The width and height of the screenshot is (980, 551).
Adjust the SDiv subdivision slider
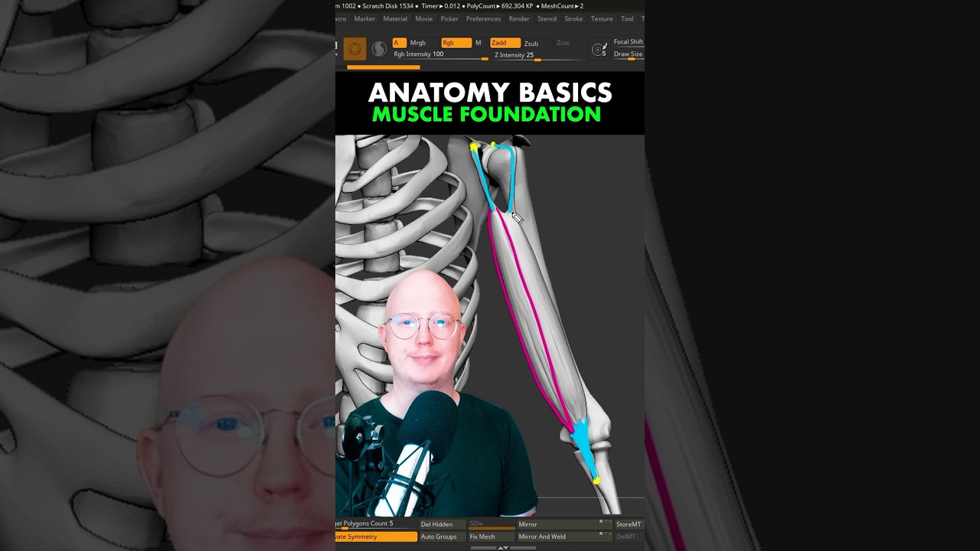point(491,524)
